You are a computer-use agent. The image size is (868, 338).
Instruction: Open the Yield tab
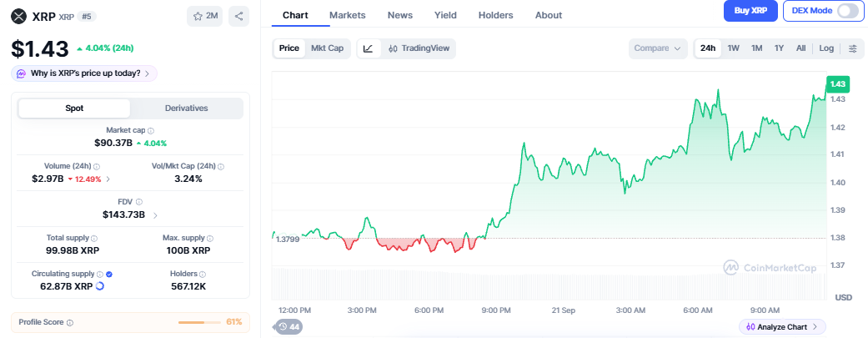pos(445,16)
